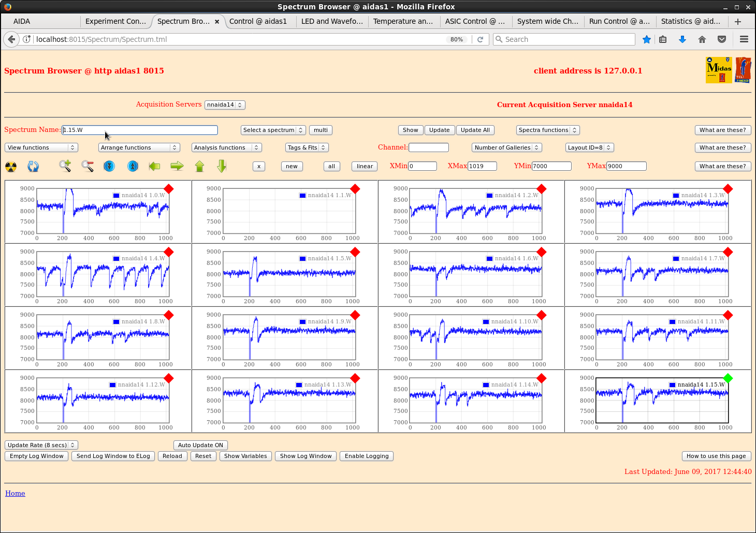Image resolution: width=756 pixels, height=533 pixels.
Task: Switch to the Temperature tab
Action: [x=403, y=21]
